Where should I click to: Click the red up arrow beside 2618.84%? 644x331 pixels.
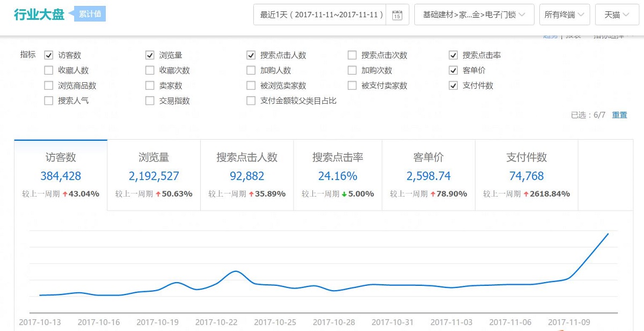coord(526,194)
